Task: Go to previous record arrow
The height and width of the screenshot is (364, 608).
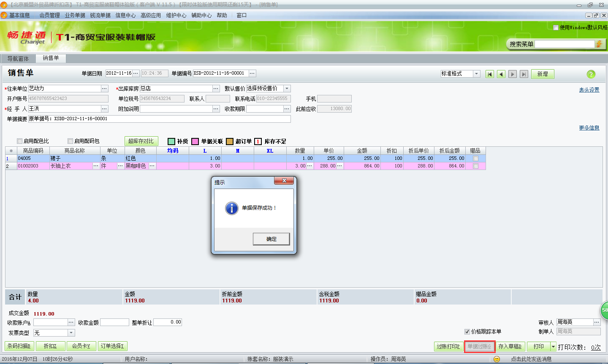Action: tap(501, 74)
